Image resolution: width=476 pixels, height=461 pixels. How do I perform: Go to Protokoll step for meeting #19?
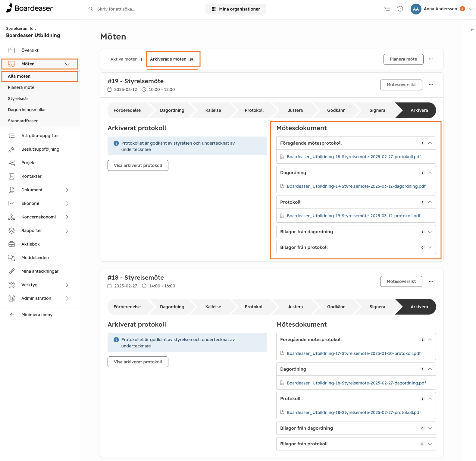click(x=254, y=110)
